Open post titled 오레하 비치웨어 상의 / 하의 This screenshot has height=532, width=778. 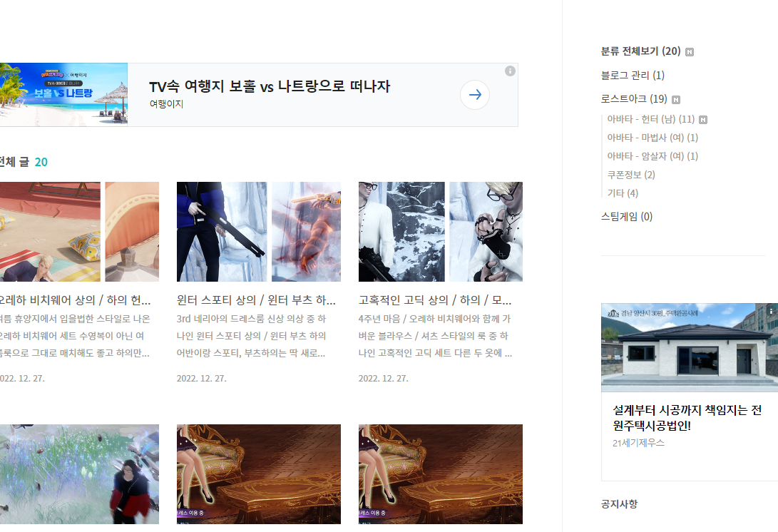point(75,300)
